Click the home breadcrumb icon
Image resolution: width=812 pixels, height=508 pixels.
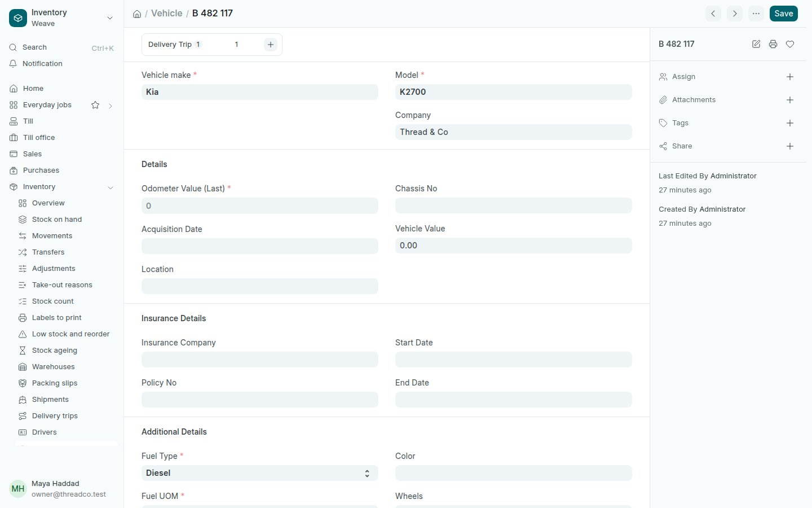[137, 14]
